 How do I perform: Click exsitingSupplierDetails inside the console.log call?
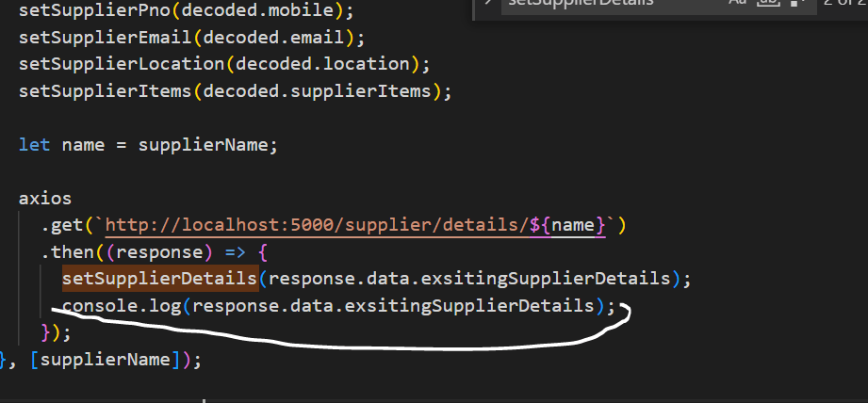coord(469,306)
